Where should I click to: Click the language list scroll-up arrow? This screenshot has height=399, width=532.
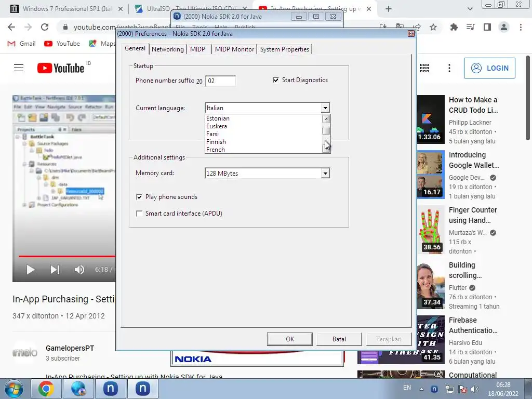coord(326,119)
